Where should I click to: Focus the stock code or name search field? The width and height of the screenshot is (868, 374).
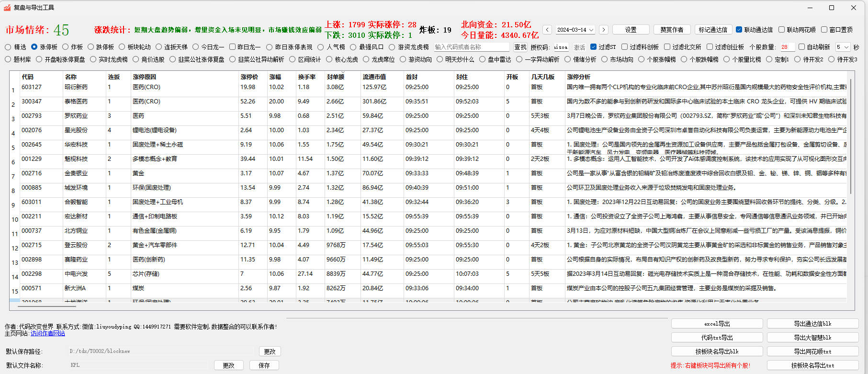(x=472, y=47)
